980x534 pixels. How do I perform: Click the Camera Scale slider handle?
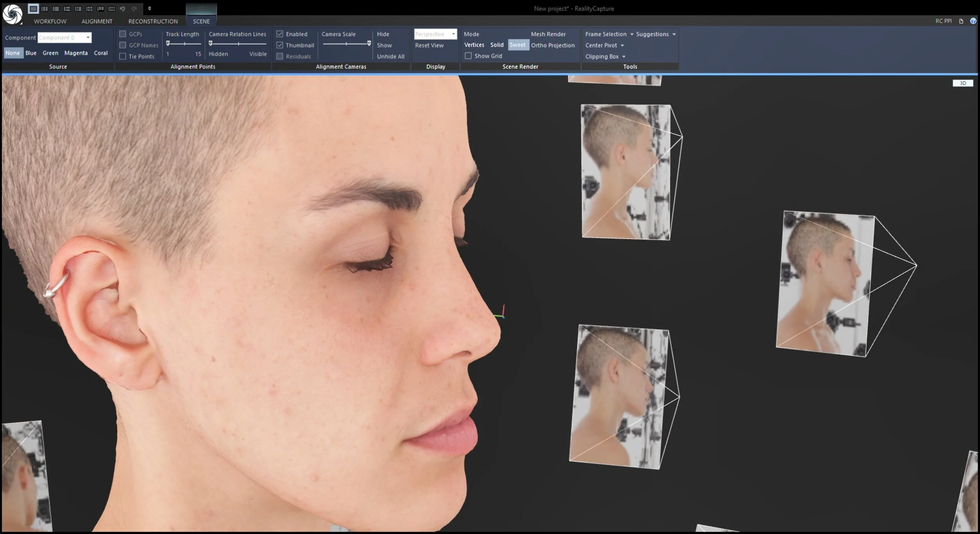369,44
